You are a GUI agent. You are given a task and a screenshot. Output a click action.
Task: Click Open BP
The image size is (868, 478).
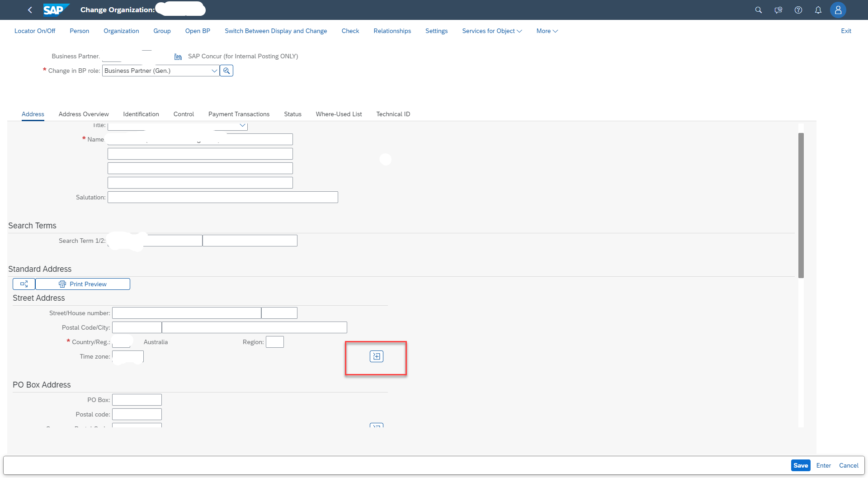[198, 31]
